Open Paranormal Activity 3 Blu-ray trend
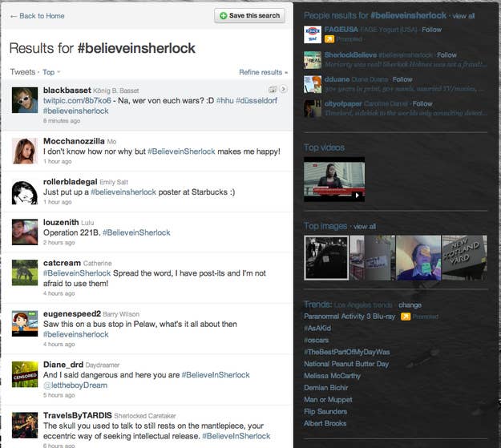501x448 pixels. (x=349, y=317)
